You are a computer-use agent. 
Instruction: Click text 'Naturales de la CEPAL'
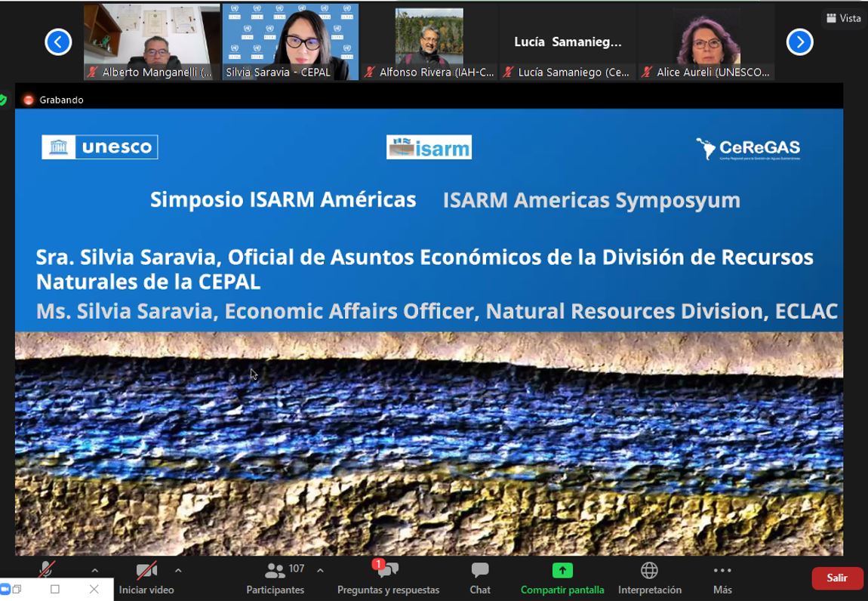click(x=148, y=282)
